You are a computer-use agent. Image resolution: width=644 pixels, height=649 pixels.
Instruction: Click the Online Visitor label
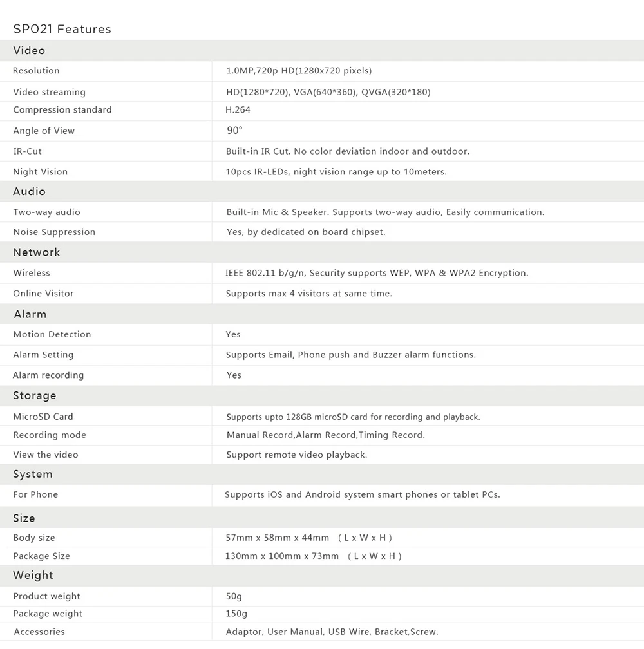point(43,294)
